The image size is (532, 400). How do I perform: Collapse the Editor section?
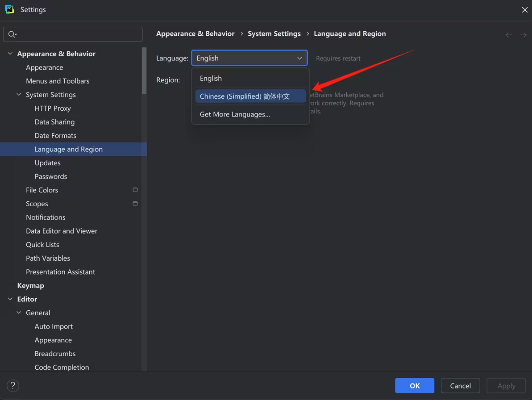click(10, 299)
